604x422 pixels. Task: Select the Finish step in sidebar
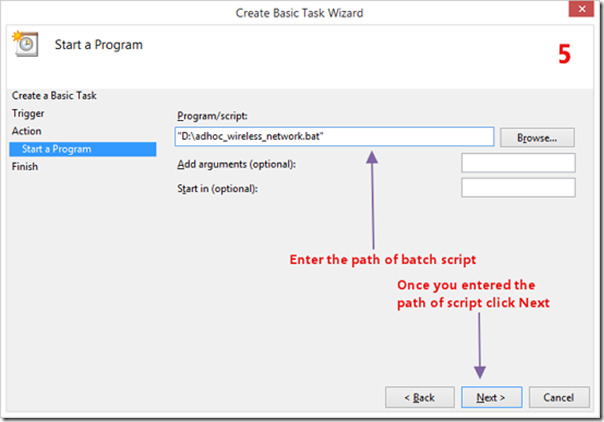(x=25, y=167)
